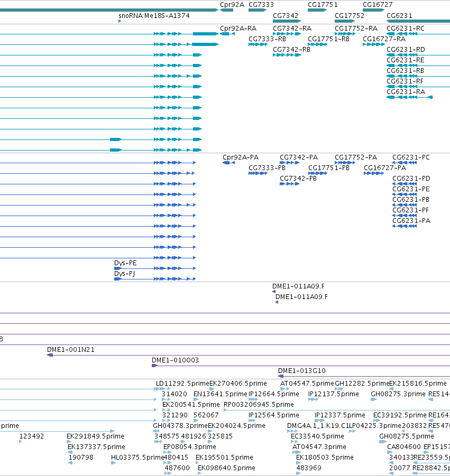Click the CG6231-RA transcript label

pos(406,92)
